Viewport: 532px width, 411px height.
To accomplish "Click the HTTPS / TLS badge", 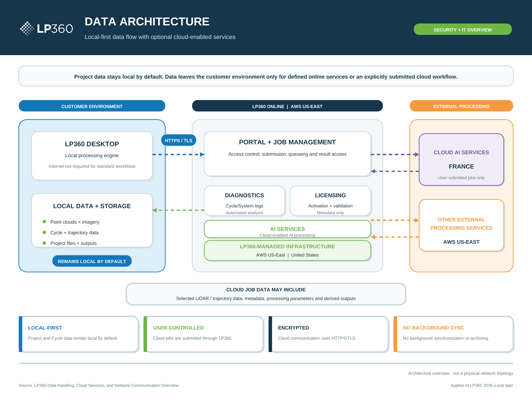I will 178,140.
